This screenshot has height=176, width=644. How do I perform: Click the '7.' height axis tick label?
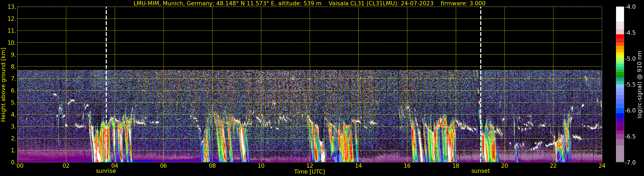coord(13,79)
